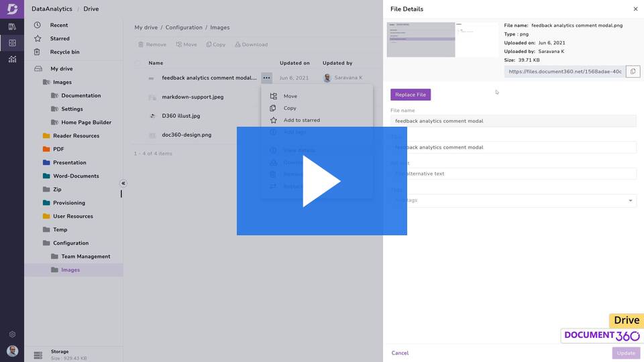Open the Recycle bin
Viewport: 644px width, 362px height.
[64, 52]
